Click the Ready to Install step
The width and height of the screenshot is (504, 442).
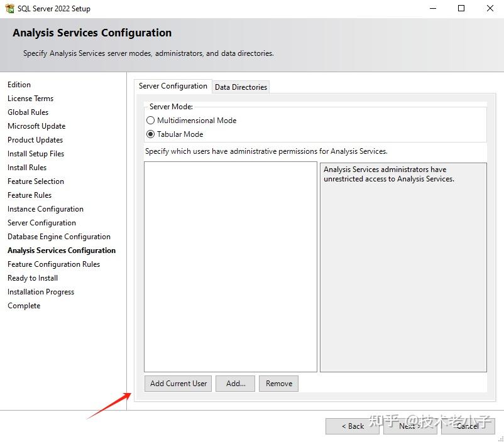coord(33,278)
